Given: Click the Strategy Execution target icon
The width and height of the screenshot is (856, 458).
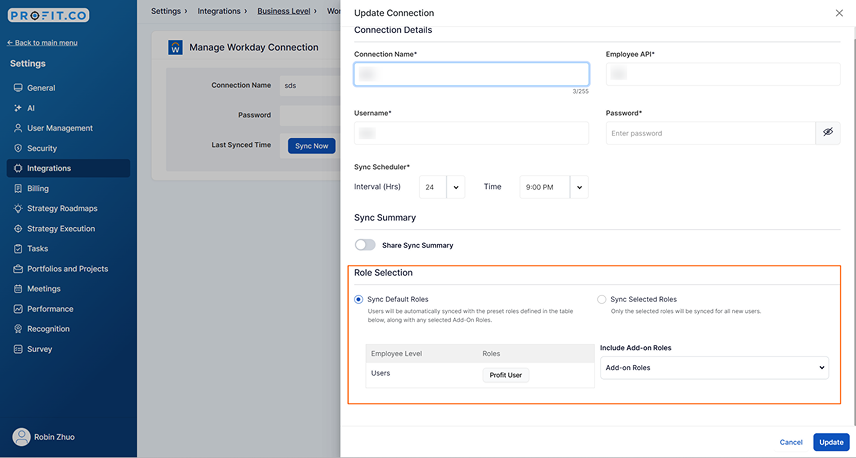Looking at the screenshot, I should [x=18, y=229].
